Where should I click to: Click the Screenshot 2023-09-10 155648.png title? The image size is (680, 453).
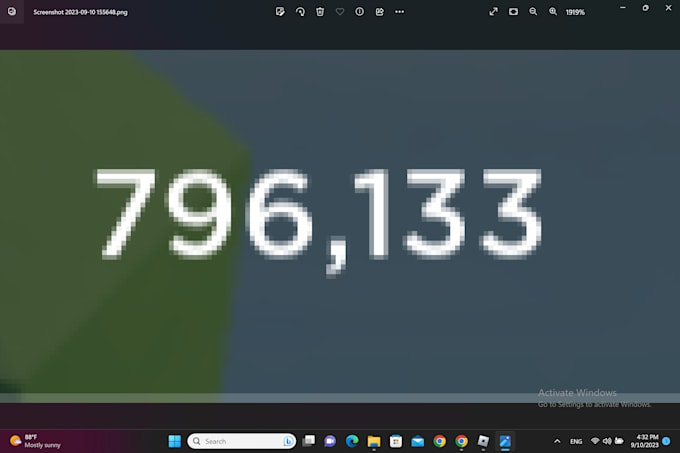pos(80,12)
